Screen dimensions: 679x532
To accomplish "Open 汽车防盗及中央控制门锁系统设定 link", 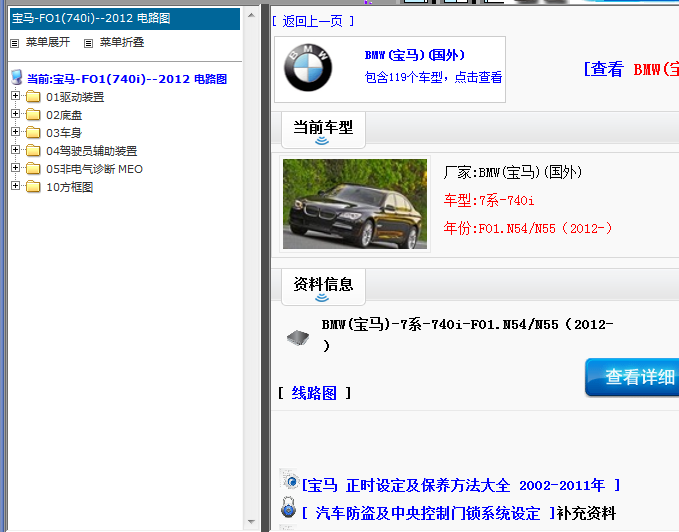I will point(428,514).
